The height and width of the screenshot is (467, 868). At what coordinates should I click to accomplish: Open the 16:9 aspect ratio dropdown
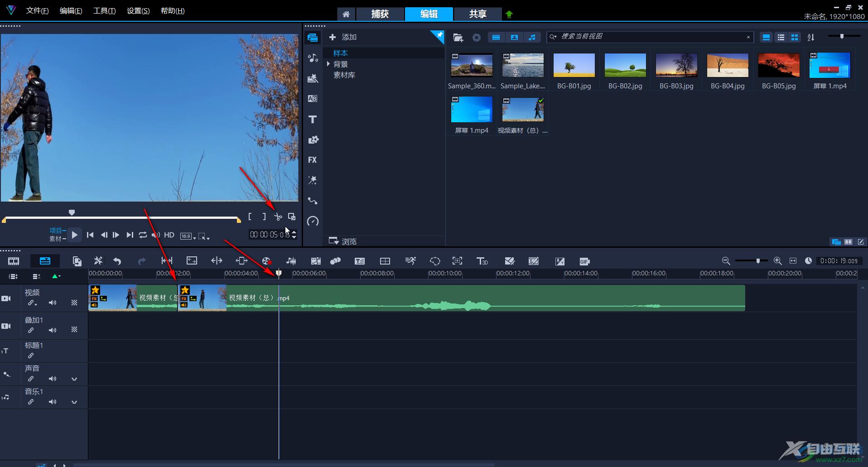click(x=188, y=236)
